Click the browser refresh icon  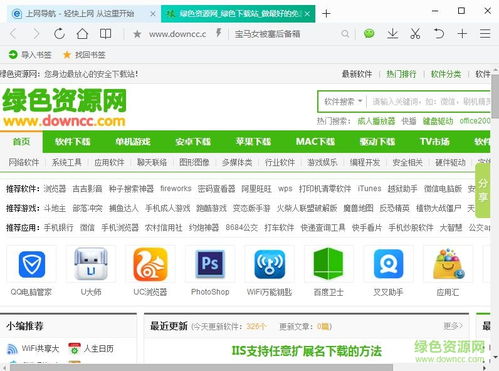59,34
